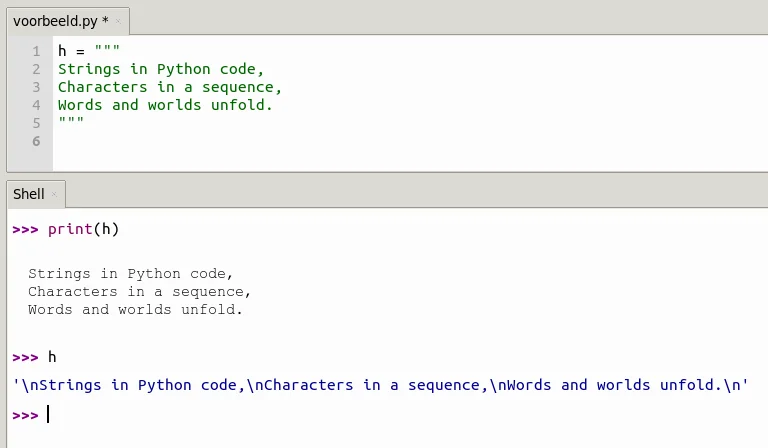Select the Shell tab
This screenshot has height=448, width=768.
pos(29,194)
